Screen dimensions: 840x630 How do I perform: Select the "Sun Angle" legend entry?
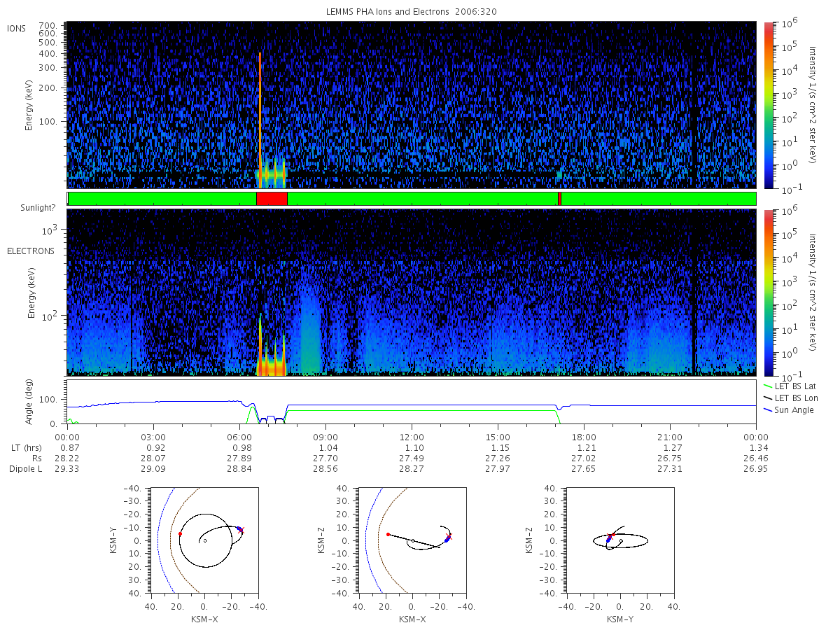pyautogui.click(x=790, y=409)
